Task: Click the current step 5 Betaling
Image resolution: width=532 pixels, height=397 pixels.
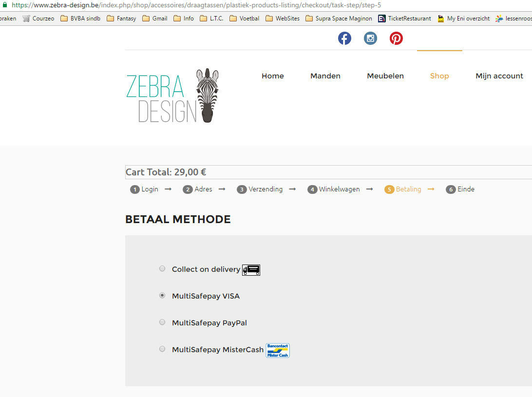Action: pos(403,189)
